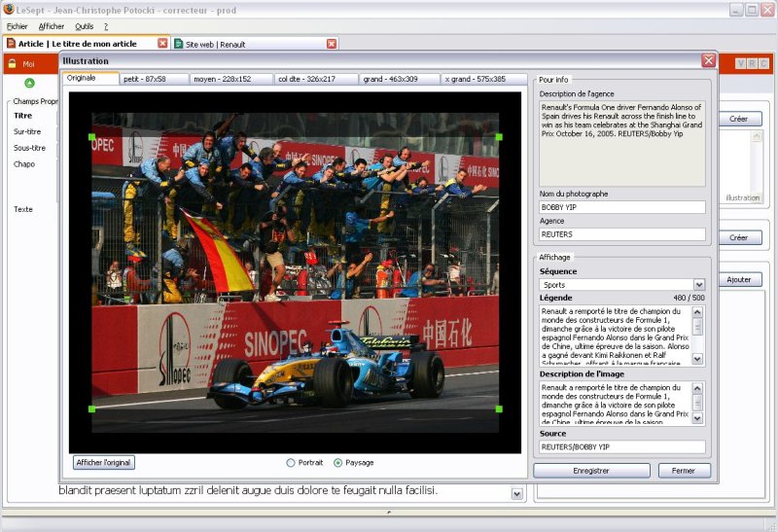Select the col dte - 326x217 tab
This screenshot has height=532, width=778.
click(316, 79)
